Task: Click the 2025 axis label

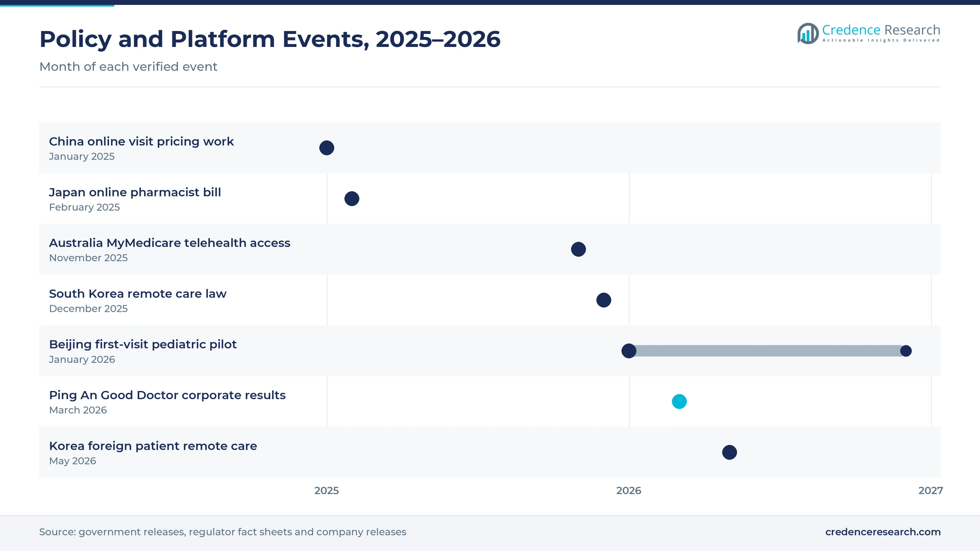Action: click(327, 491)
